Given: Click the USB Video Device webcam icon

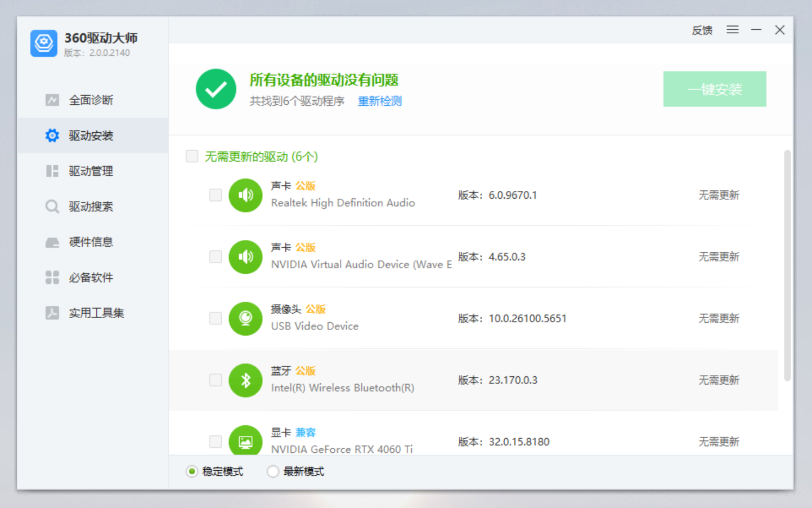Looking at the screenshot, I should point(245,319).
